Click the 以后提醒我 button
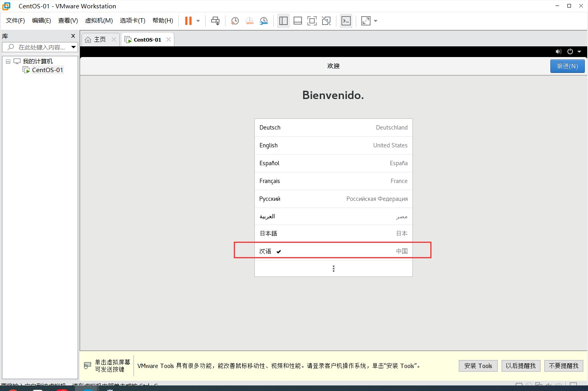The width and height of the screenshot is (588, 391). pyautogui.click(x=521, y=366)
